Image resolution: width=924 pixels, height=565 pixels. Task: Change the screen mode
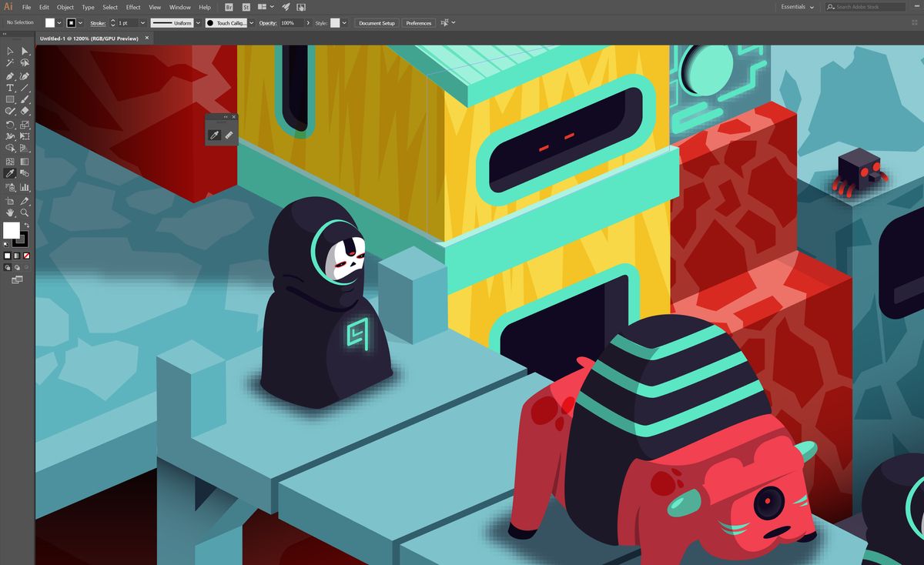(17, 278)
